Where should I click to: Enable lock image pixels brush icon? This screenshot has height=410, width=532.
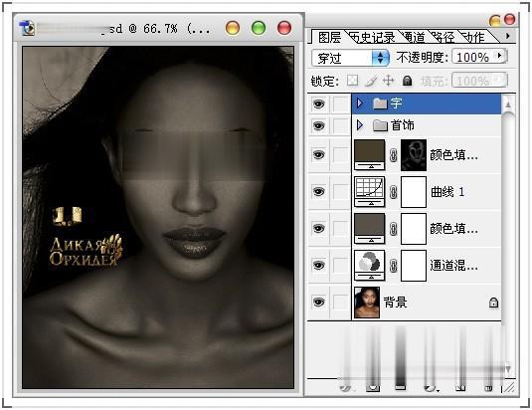coord(371,81)
